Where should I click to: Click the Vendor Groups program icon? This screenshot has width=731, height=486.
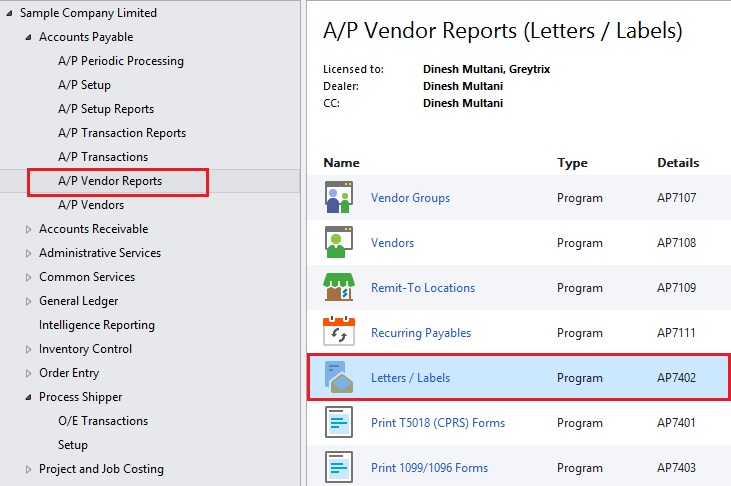coord(339,197)
